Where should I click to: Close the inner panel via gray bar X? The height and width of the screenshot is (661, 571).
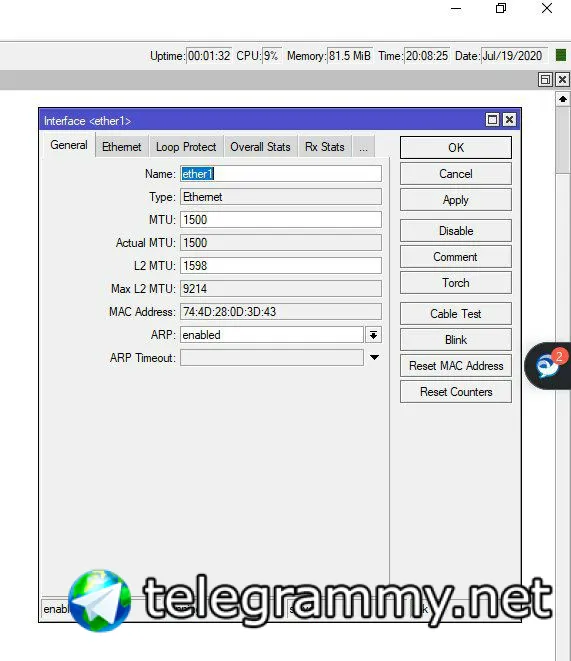tap(563, 80)
